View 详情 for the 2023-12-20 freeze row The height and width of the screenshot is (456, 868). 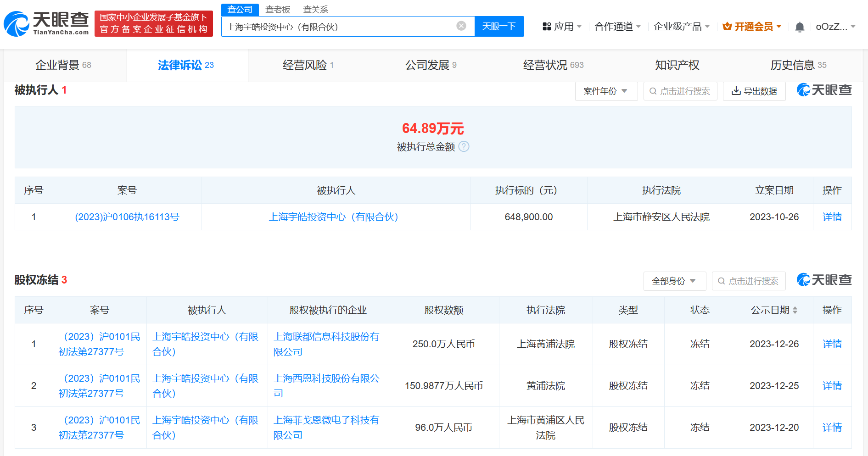point(832,428)
